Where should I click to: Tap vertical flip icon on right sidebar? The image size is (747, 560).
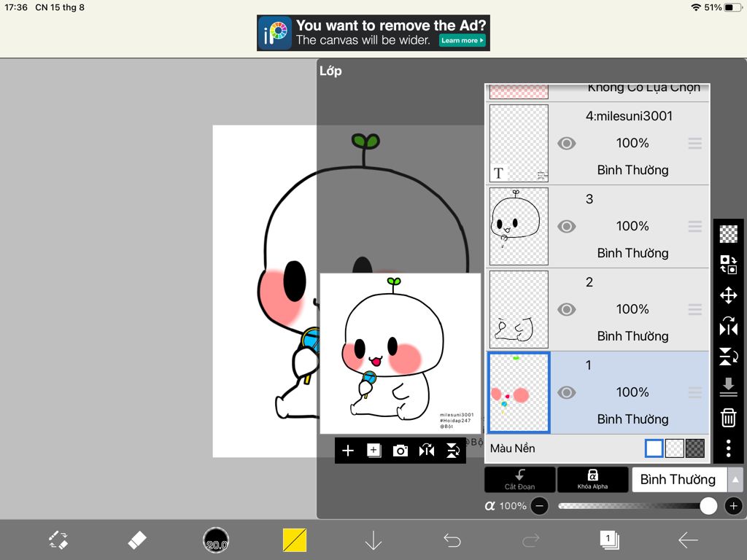729,356
